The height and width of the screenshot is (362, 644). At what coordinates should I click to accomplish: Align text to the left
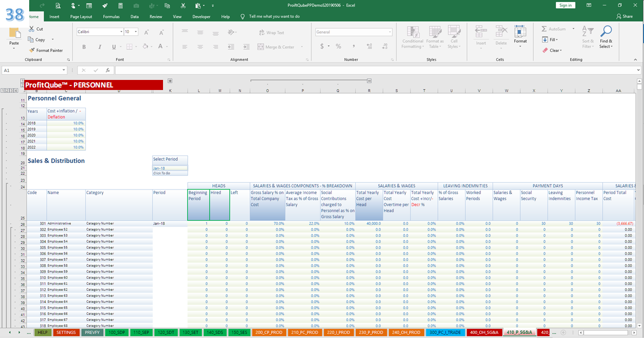point(185,47)
